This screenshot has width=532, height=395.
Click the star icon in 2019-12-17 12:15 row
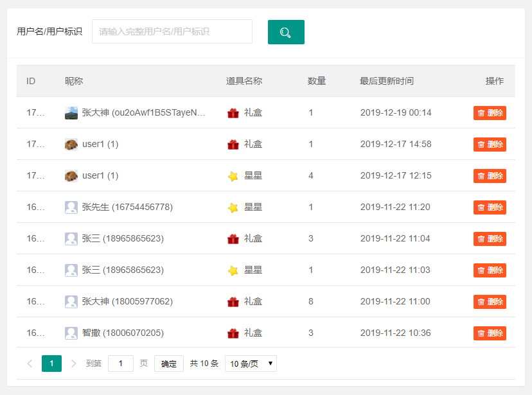point(233,175)
